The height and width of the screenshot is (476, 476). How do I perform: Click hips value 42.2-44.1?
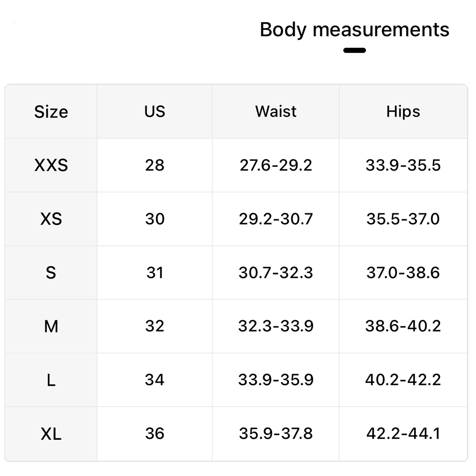pyautogui.click(x=403, y=434)
